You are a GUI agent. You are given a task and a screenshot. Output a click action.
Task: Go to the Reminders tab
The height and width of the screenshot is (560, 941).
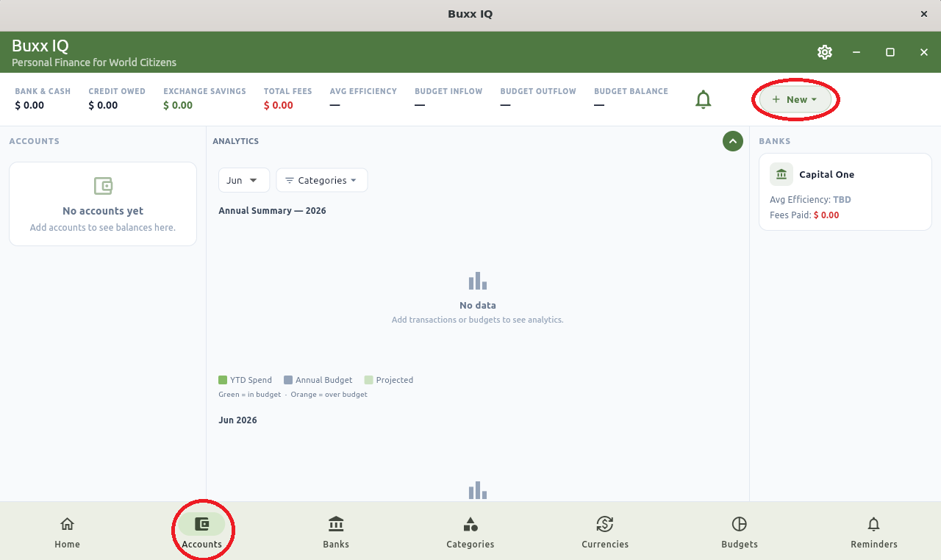click(x=874, y=533)
